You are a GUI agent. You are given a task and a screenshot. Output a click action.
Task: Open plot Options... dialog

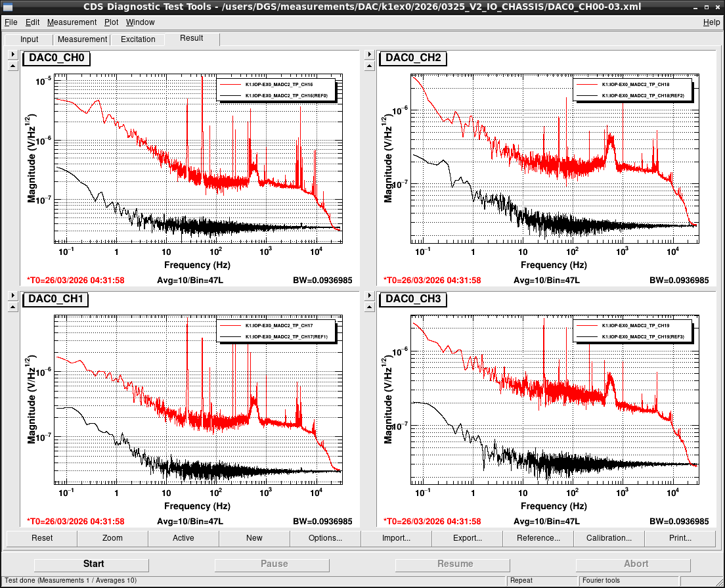click(326, 538)
